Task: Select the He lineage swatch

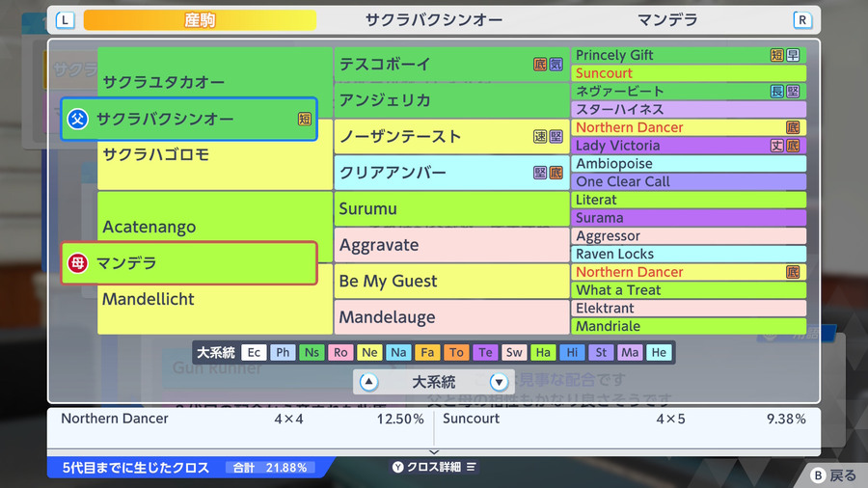Action: point(659,352)
